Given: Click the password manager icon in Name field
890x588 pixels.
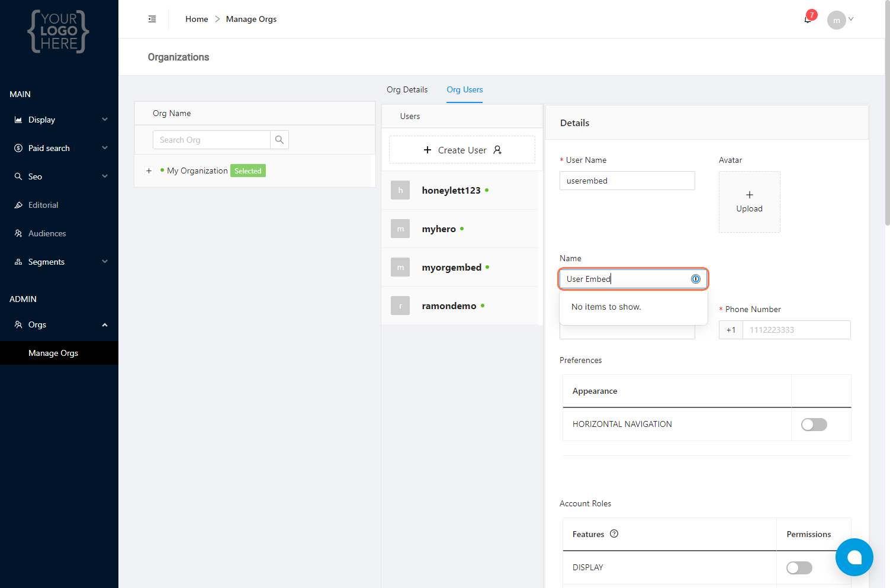Looking at the screenshot, I should [x=696, y=279].
